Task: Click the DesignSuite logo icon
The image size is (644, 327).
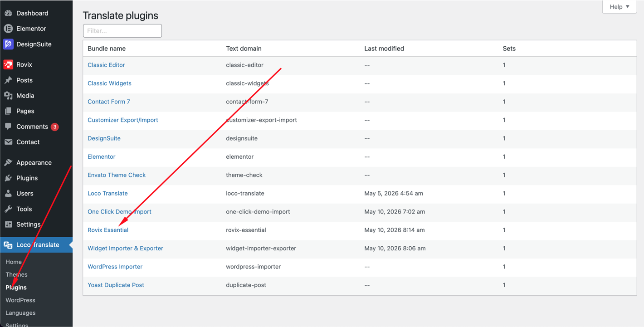Action: tap(8, 44)
